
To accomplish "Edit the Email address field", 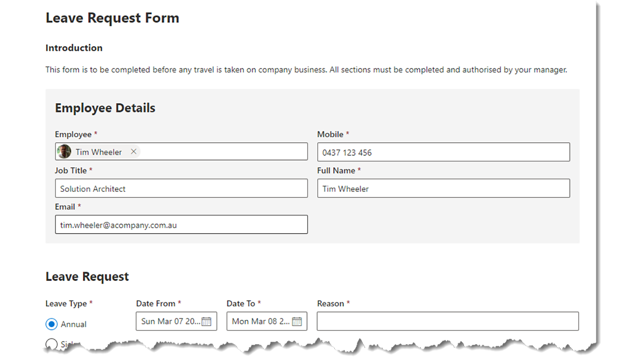I will point(181,225).
